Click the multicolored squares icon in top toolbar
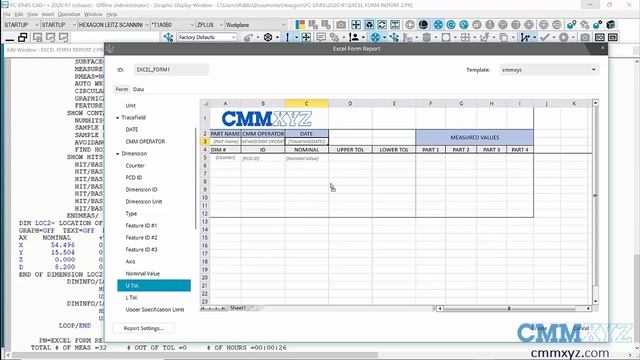Viewport: 640px width, 360px height. pos(300,24)
